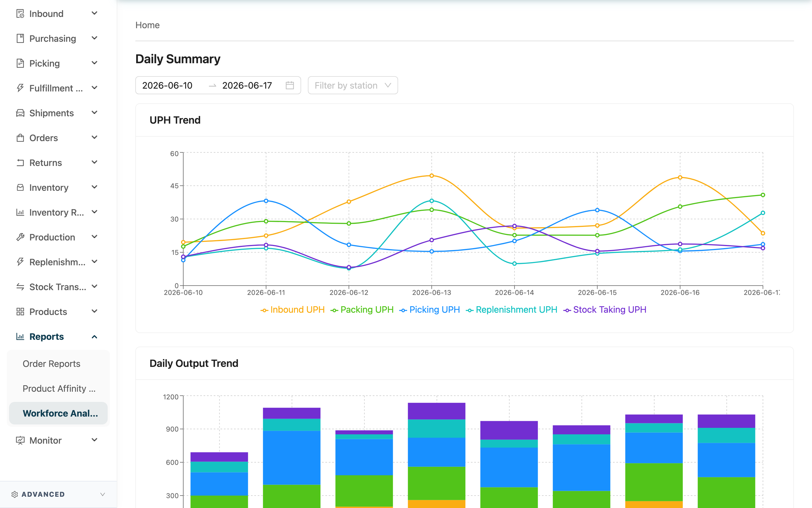Toggle Stock Taking UPH legend series
The image size is (812, 508).
tap(605, 310)
